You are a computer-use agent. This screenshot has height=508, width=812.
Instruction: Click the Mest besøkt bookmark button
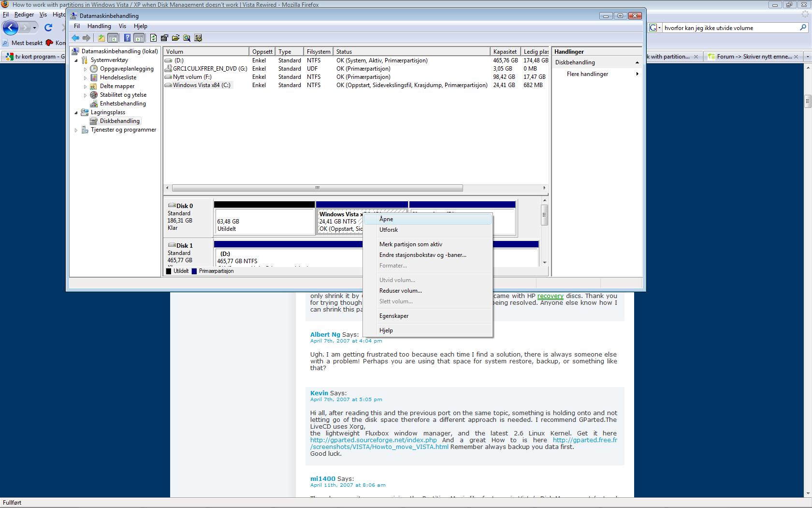(23, 43)
